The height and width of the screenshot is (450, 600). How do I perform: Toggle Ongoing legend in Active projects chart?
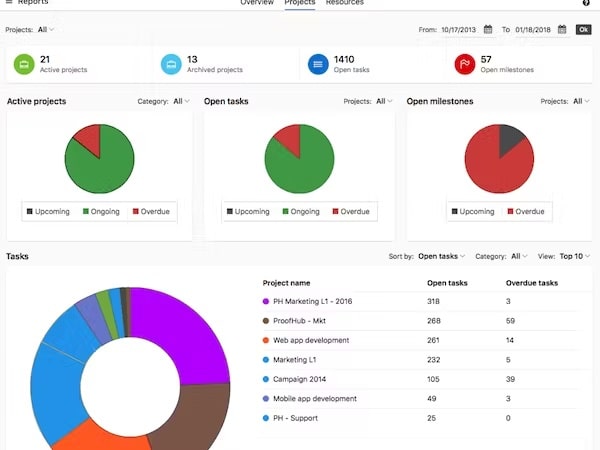pos(101,211)
